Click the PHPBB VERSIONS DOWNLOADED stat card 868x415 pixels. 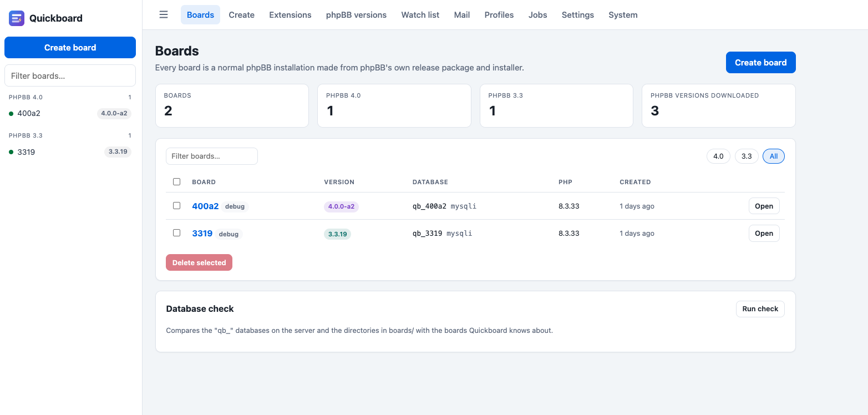[719, 105]
